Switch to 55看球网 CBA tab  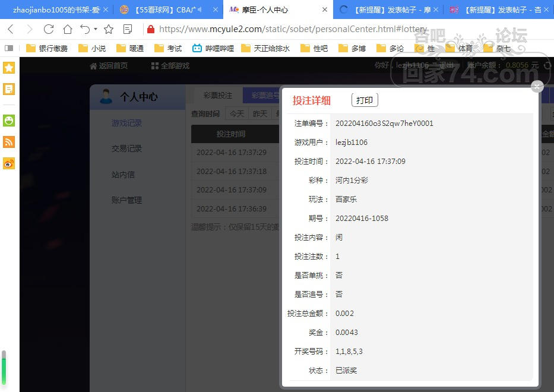coord(168,10)
